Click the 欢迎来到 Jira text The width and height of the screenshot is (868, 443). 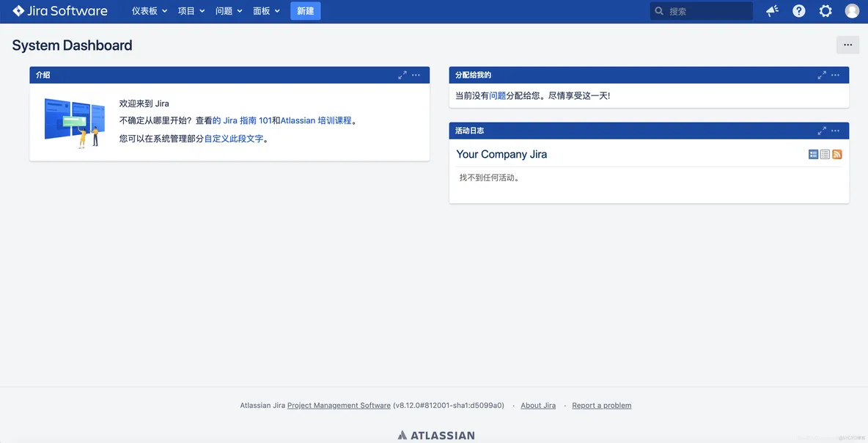[x=144, y=103]
